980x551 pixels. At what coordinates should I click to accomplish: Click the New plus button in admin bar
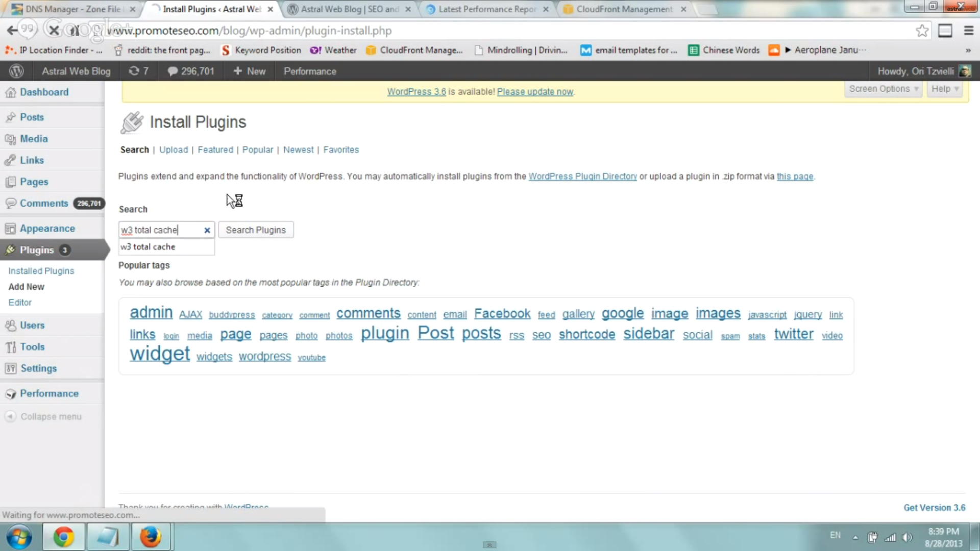250,71
